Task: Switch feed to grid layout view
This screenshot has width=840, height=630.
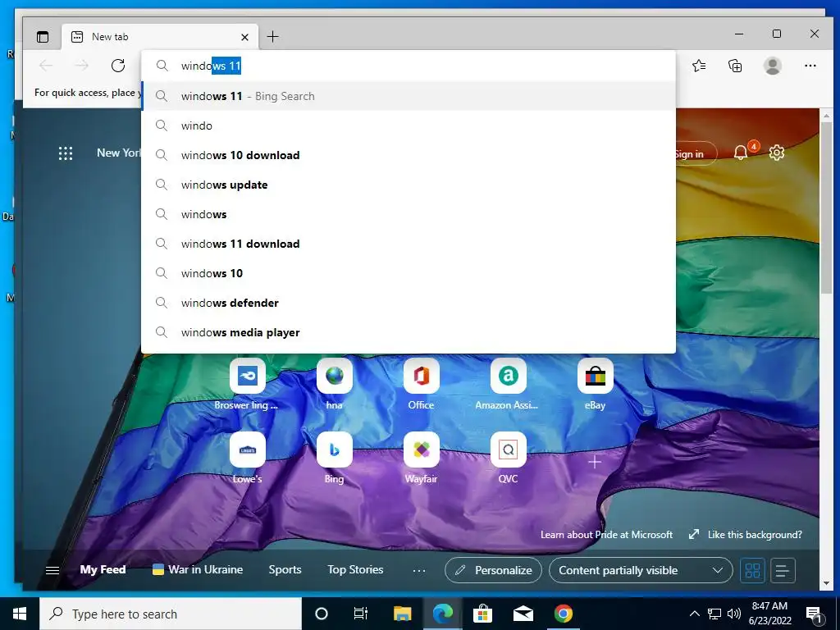Action: click(x=752, y=570)
